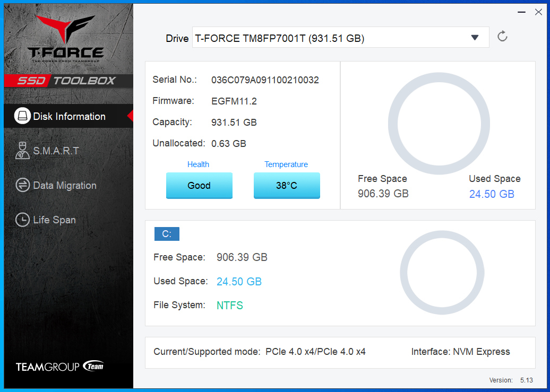Viewport: 550px width, 392px height.
Task: Click the serial number value
Action: pos(265,80)
